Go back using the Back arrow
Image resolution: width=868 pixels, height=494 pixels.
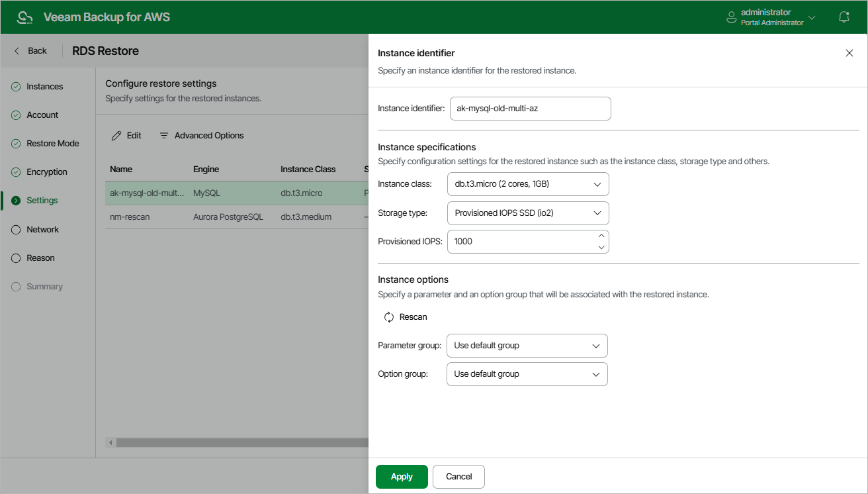[x=30, y=51]
